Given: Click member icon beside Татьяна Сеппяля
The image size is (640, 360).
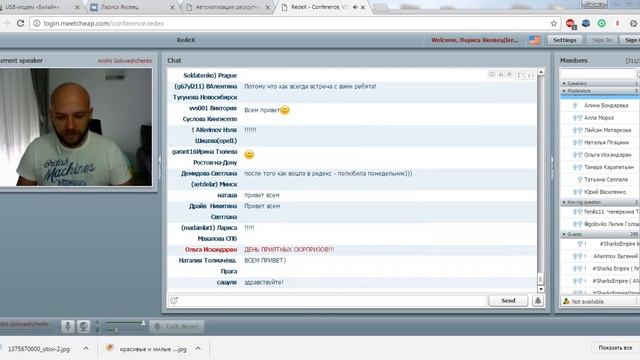Looking at the screenshot, I should click(x=580, y=180).
